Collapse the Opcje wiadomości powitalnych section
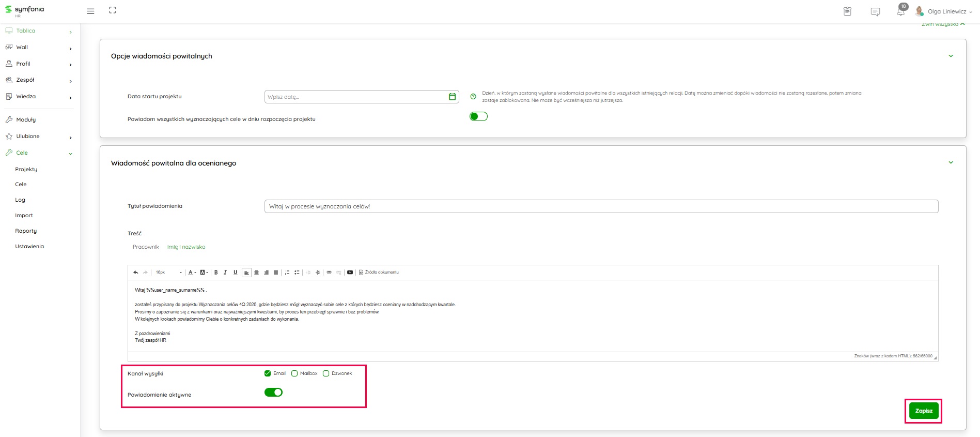980x437 pixels. (x=951, y=56)
